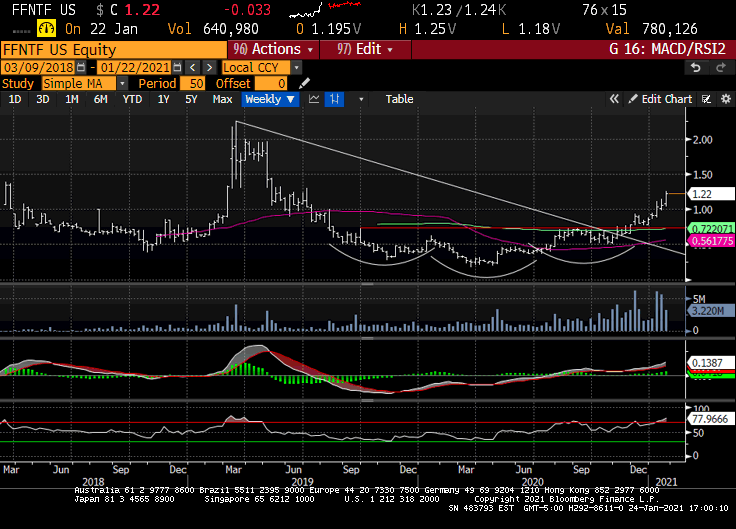The height and width of the screenshot is (529, 736).
Task: Click the Val 780,126 value in header
Action: click(652, 29)
